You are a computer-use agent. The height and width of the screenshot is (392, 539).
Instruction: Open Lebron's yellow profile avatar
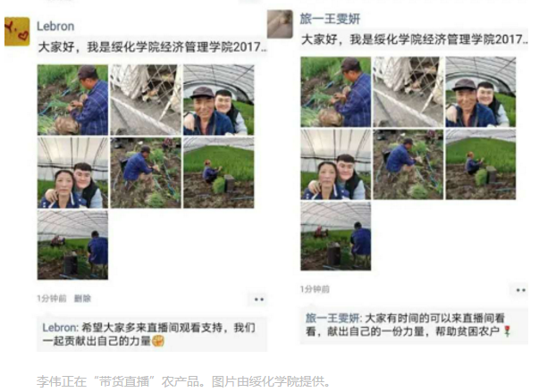tap(17, 31)
